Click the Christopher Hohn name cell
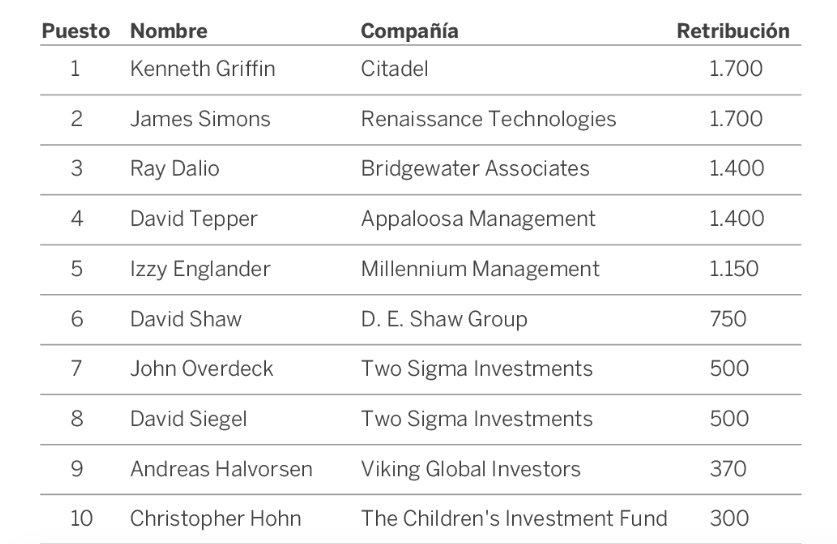The image size is (837, 544). pyautogui.click(x=215, y=518)
